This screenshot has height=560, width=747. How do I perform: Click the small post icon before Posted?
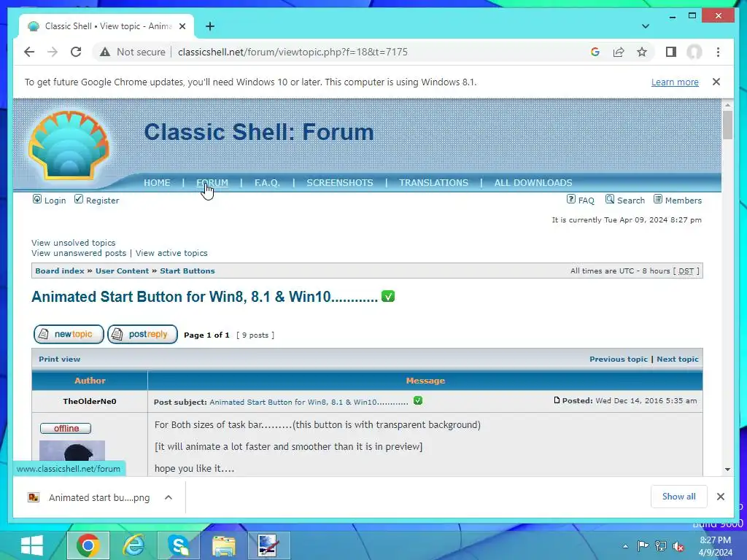click(x=557, y=400)
